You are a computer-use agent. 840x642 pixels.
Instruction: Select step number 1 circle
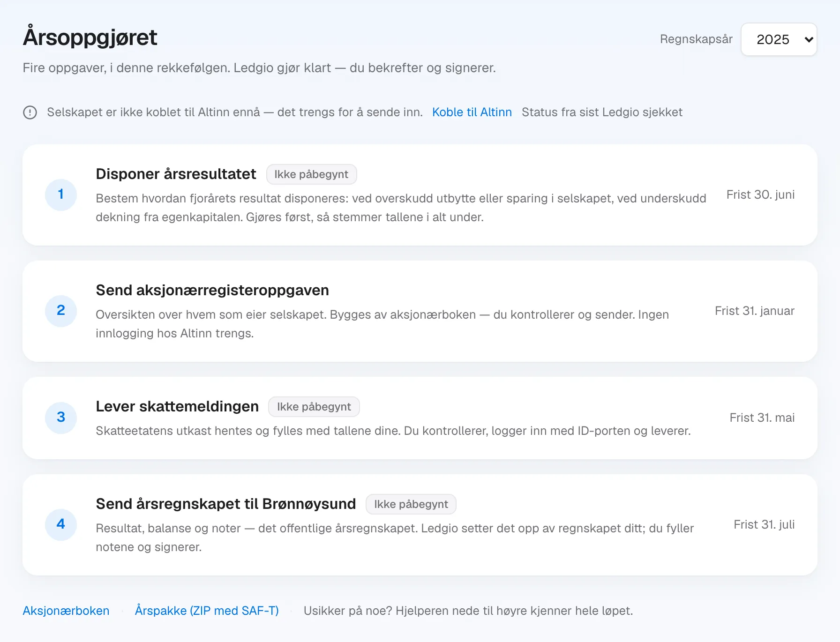61,194
